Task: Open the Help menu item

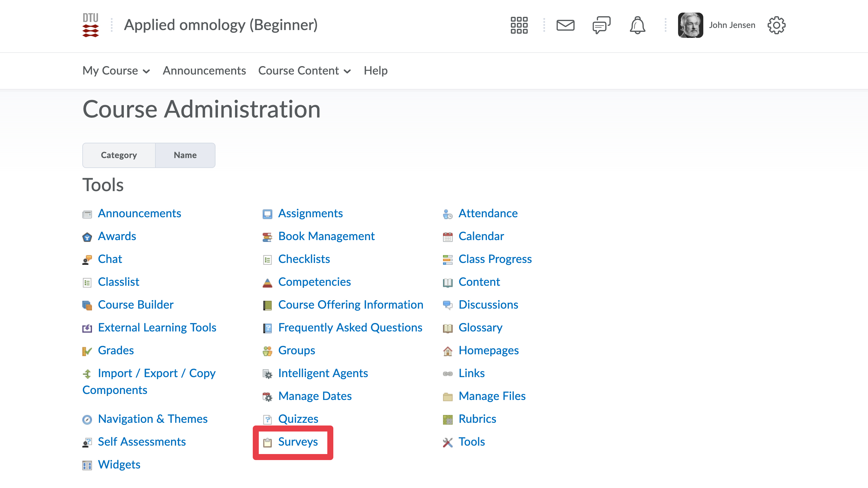Action: (x=375, y=71)
